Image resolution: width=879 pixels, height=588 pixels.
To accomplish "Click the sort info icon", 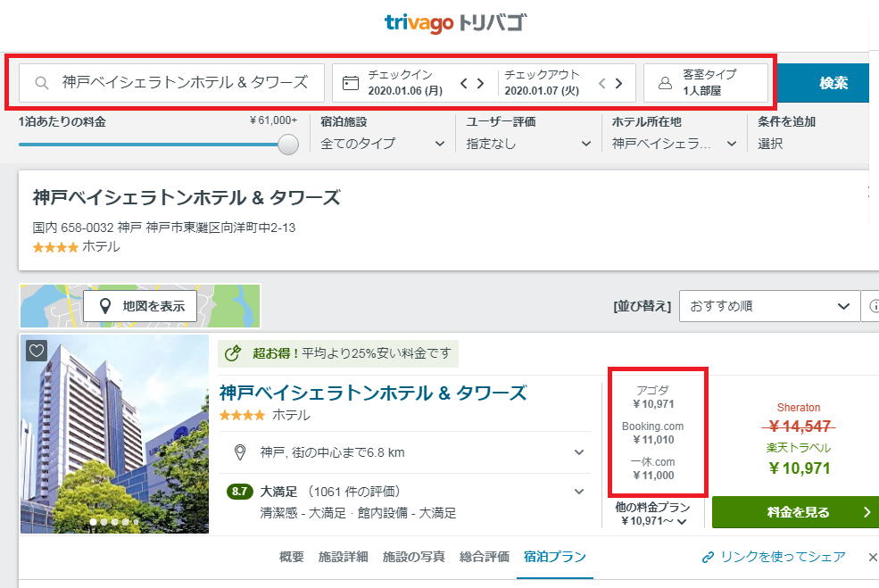I will tap(874, 306).
